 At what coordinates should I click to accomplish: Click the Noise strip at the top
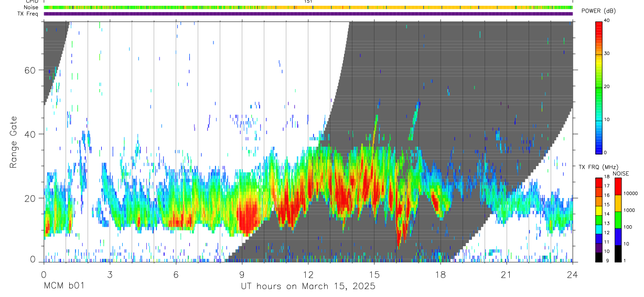tap(308, 7)
